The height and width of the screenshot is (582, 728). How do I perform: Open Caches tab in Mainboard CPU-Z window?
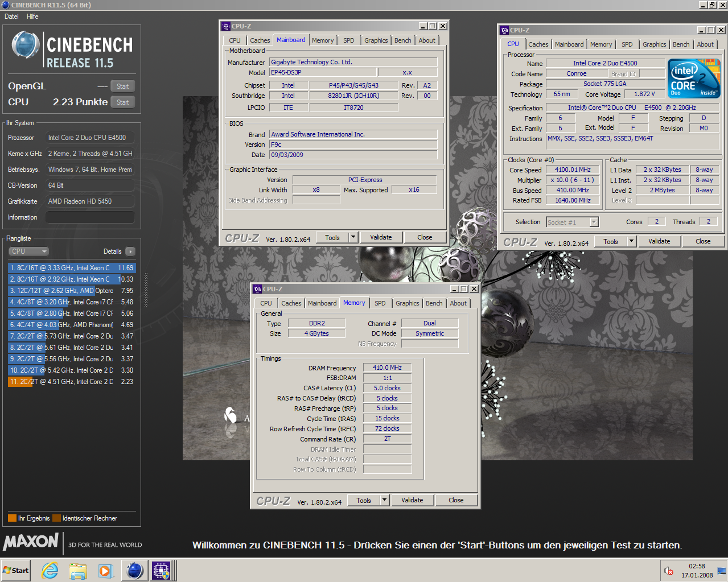(x=260, y=40)
